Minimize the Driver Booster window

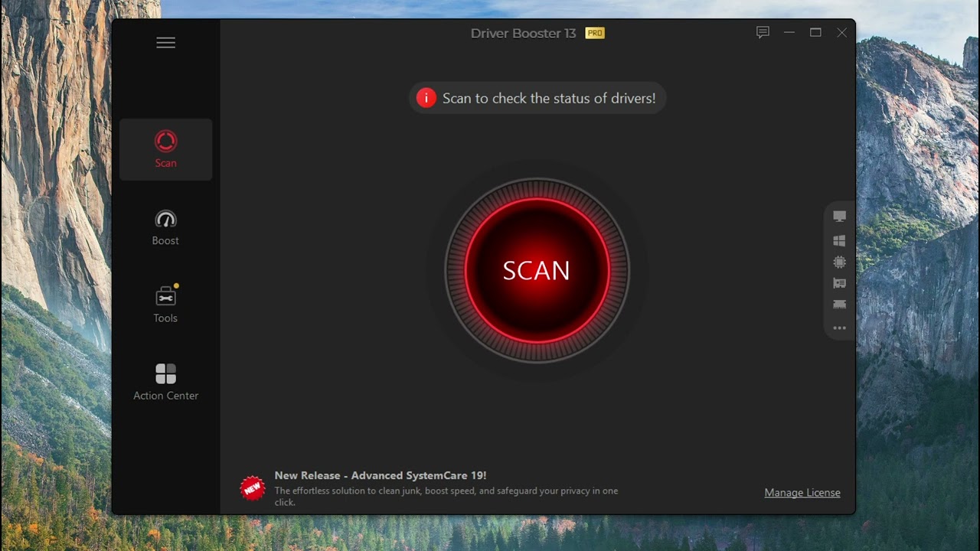[789, 32]
